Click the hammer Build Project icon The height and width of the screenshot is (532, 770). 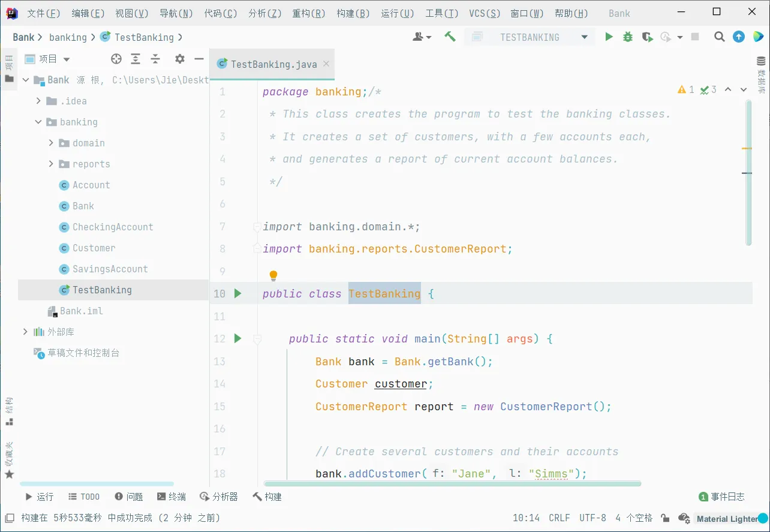pyautogui.click(x=450, y=37)
